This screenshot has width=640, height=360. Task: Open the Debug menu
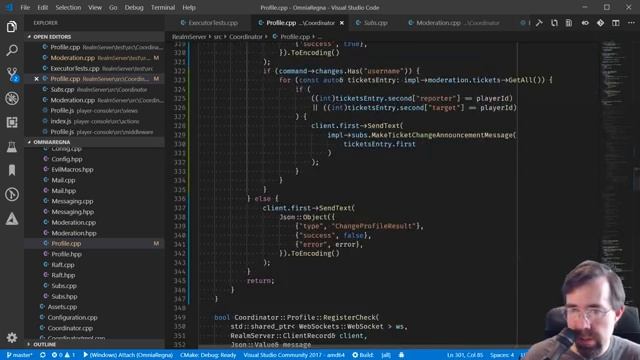tap(134, 7)
